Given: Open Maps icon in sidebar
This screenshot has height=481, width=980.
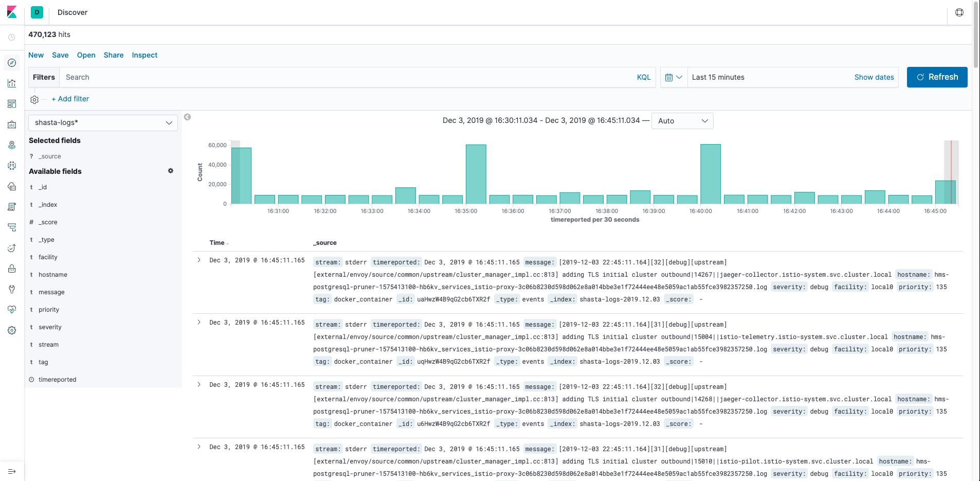Looking at the screenshot, I should click(x=12, y=145).
